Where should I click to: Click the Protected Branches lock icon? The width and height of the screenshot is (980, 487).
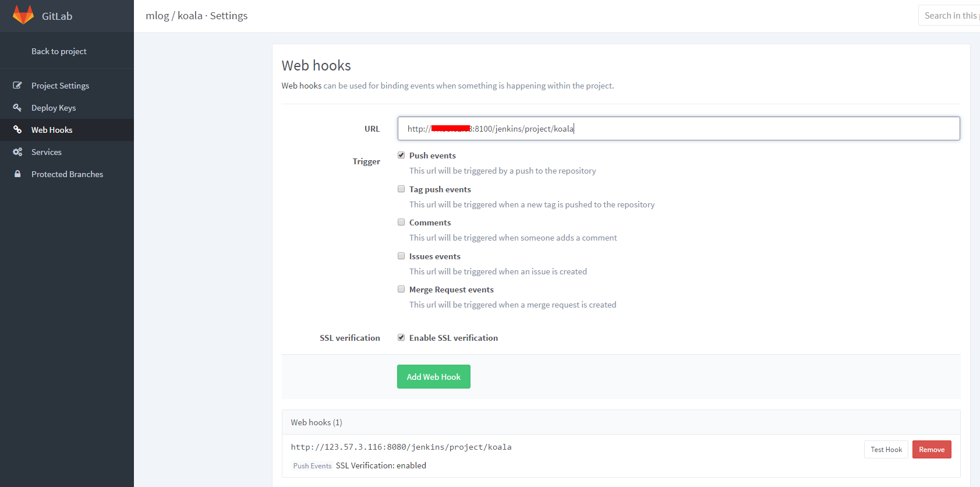(x=17, y=174)
